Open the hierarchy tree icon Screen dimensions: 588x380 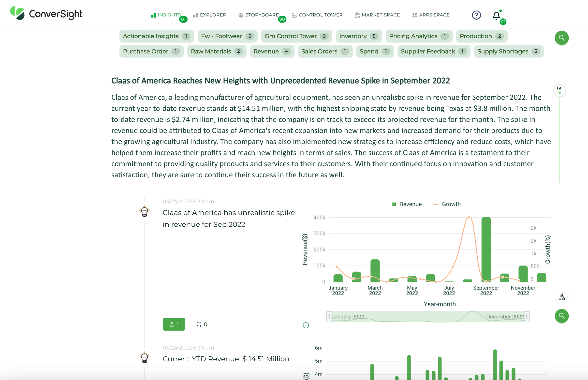[x=562, y=297]
